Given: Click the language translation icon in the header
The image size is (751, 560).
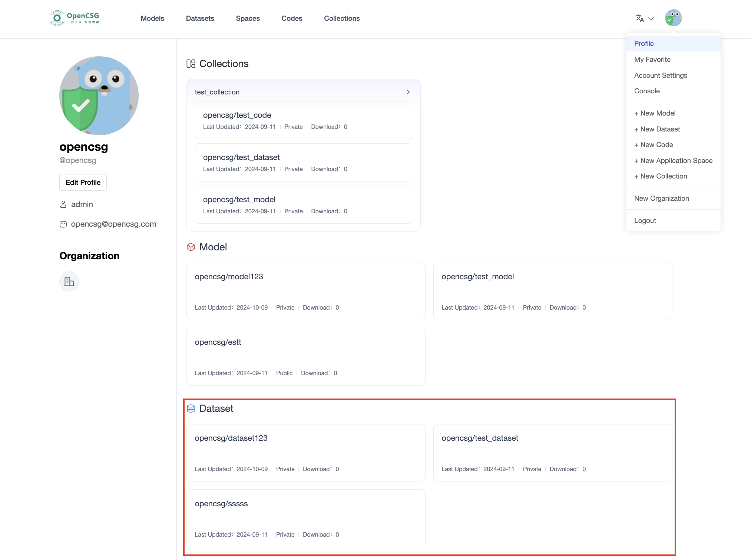Looking at the screenshot, I should tap(640, 18).
